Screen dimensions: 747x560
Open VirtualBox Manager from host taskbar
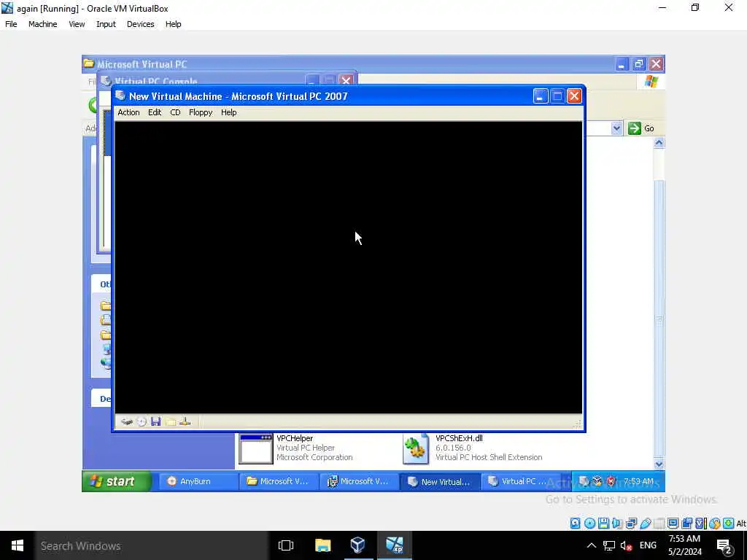click(x=357, y=545)
